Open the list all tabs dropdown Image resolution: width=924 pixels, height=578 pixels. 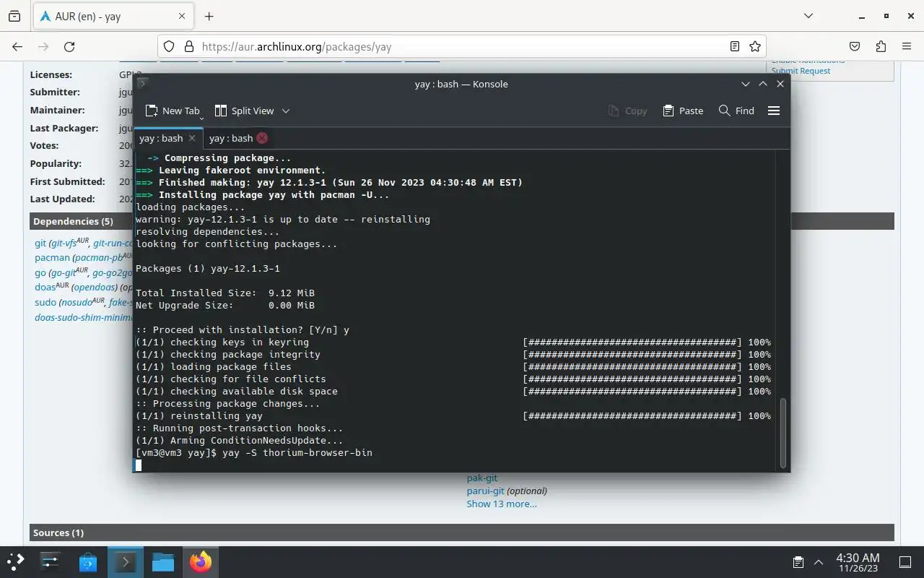click(x=808, y=16)
